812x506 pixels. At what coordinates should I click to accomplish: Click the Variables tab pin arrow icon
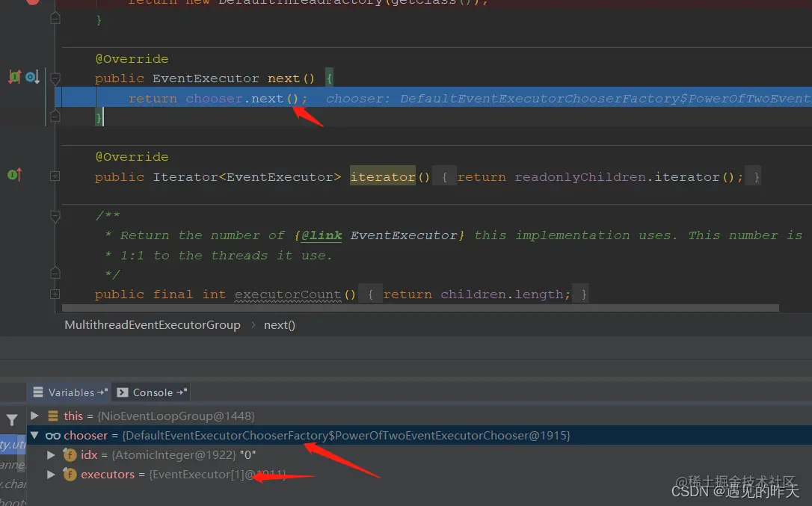click(x=102, y=392)
